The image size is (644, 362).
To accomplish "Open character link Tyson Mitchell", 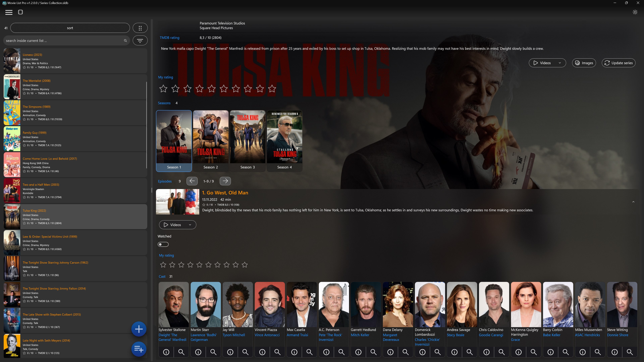I will (234, 335).
